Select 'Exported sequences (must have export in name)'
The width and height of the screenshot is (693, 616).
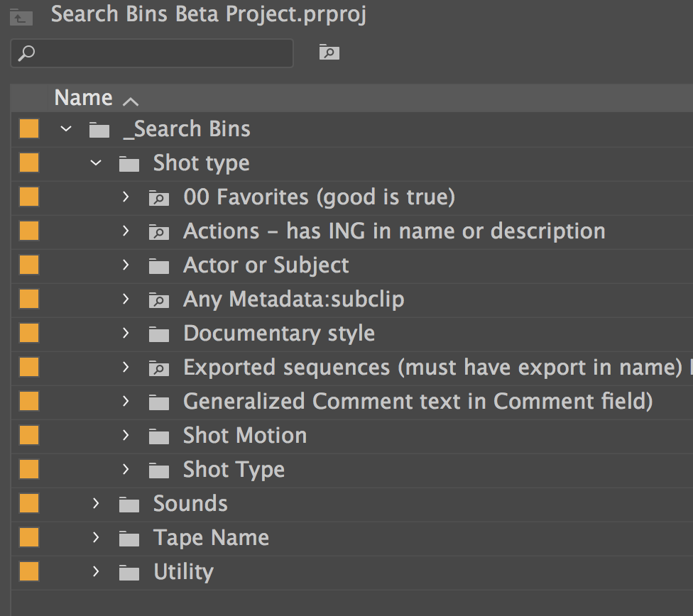click(433, 368)
